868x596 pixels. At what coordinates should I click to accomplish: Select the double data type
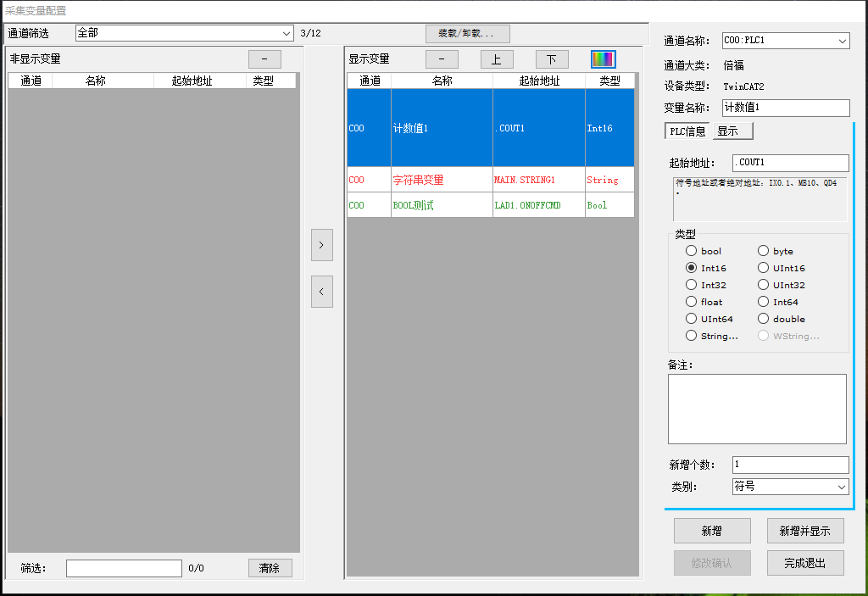(x=763, y=319)
